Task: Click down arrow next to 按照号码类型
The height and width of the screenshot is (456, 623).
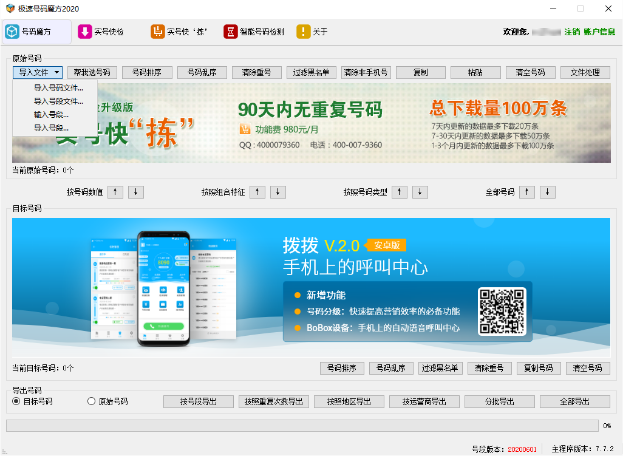Action: click(420, 192)
